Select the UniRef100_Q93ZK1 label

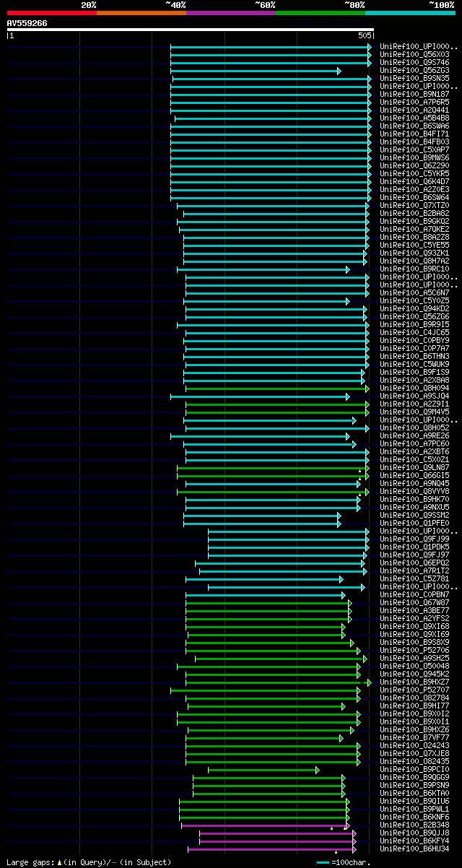click(414, 253)
